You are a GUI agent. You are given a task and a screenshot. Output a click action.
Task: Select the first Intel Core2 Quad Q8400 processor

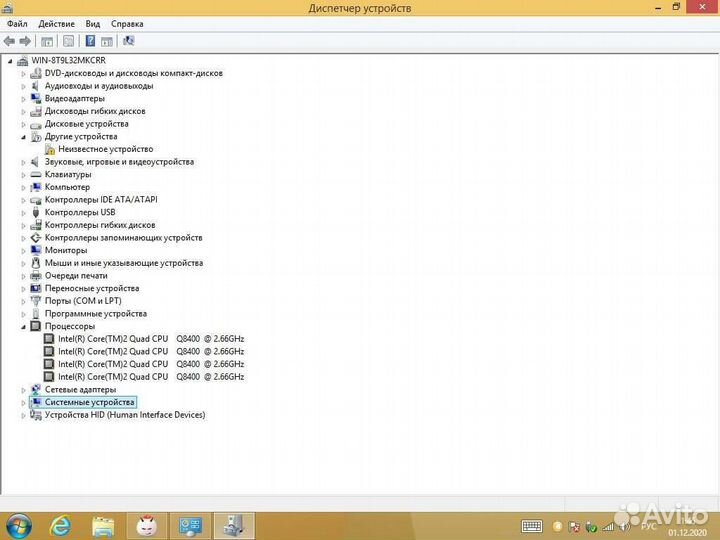point(150,339)
